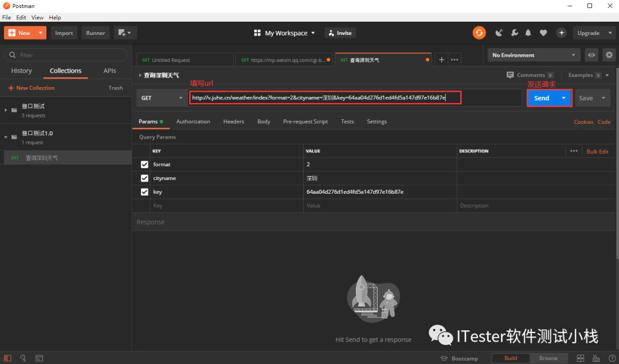Open the notifications bell
Image resolution: width=619 pixels, height=364 pixels.
click(528, 33)
